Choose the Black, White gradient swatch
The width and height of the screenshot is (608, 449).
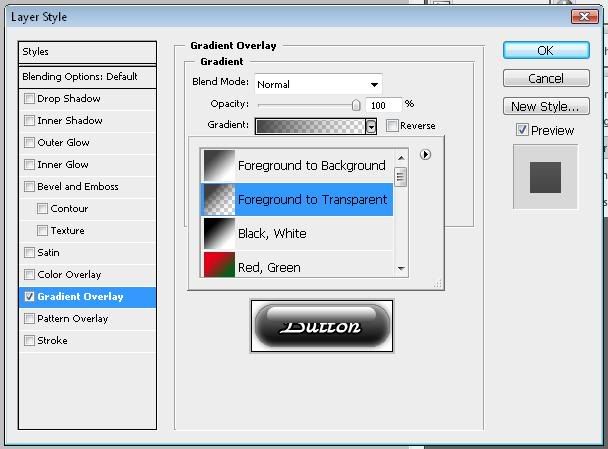point(218,233)
